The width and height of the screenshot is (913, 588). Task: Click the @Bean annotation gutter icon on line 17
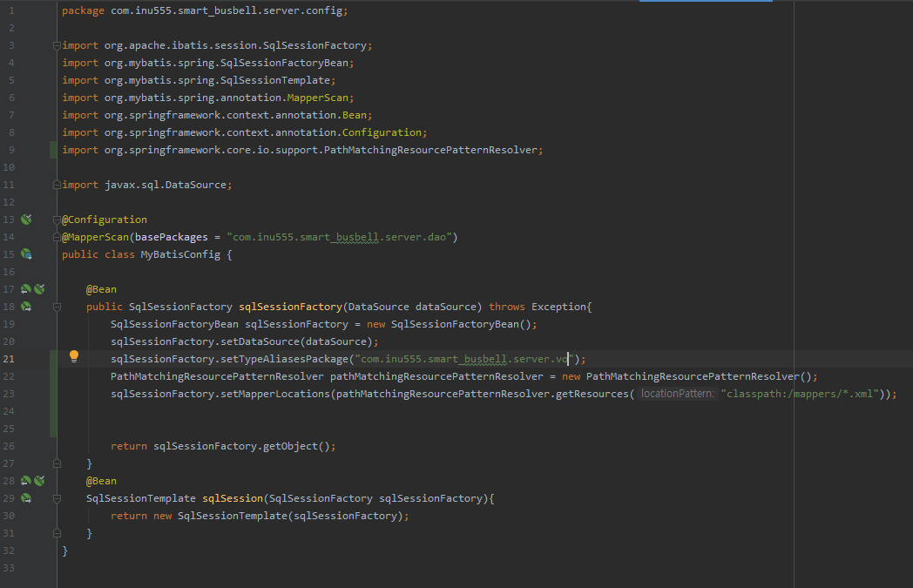tap(39, 288)
